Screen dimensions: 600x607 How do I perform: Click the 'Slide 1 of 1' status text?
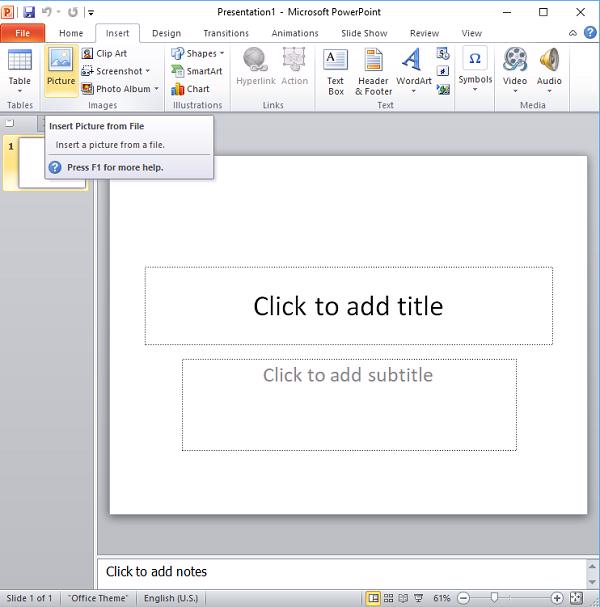coord(29,598)
